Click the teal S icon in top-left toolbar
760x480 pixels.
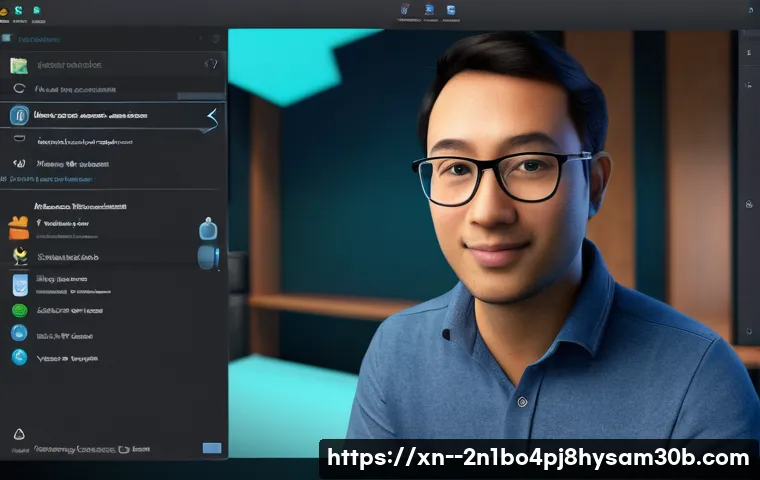click(19, 11)
